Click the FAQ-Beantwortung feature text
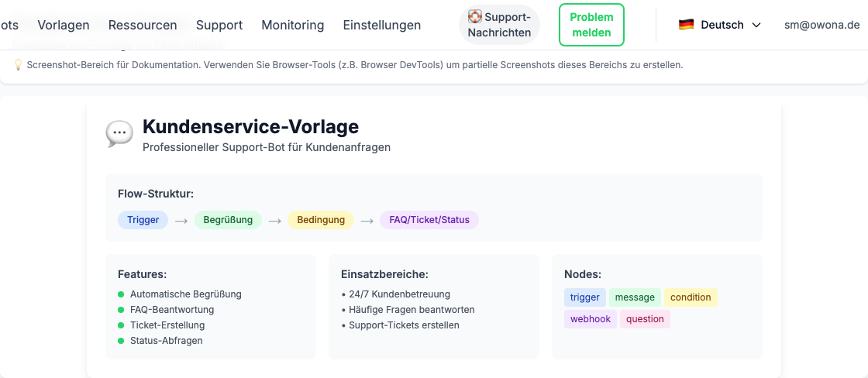The height and width of the screenshot is (378, 868). click(172, 309)
